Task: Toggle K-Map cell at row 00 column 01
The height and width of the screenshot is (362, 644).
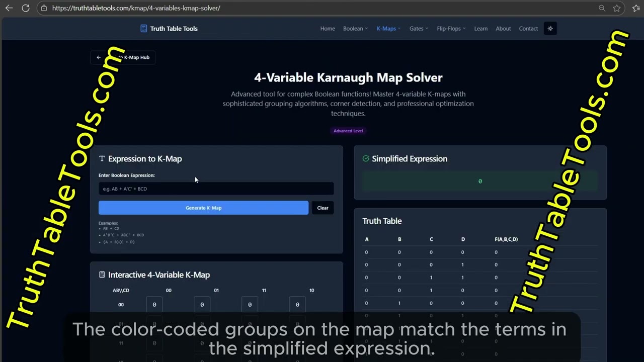Action: tap(202, 304)
